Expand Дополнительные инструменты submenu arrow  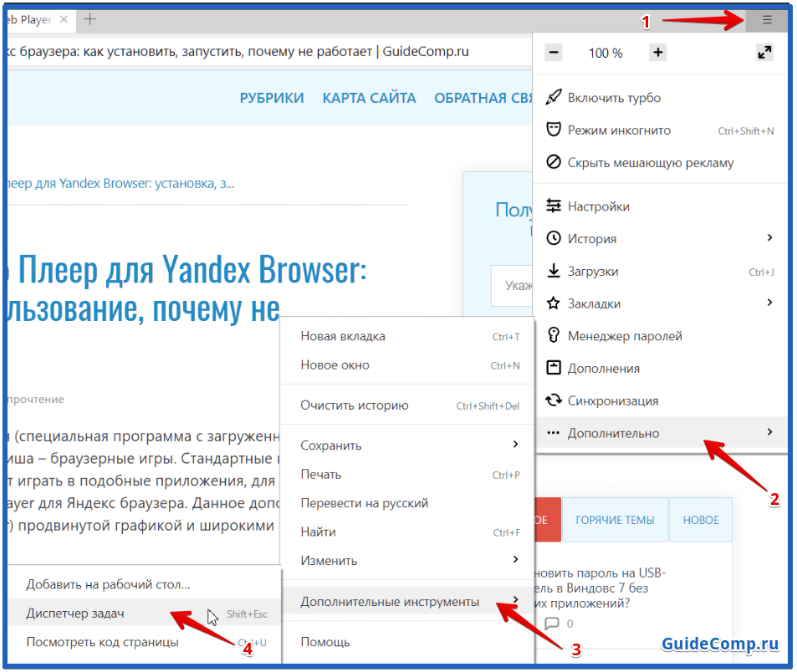(x=515, y=600)
